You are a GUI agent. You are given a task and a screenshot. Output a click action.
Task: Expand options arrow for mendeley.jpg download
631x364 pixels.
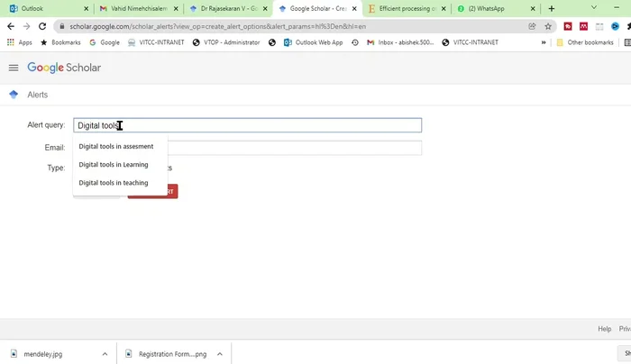(x=105, y=354)
